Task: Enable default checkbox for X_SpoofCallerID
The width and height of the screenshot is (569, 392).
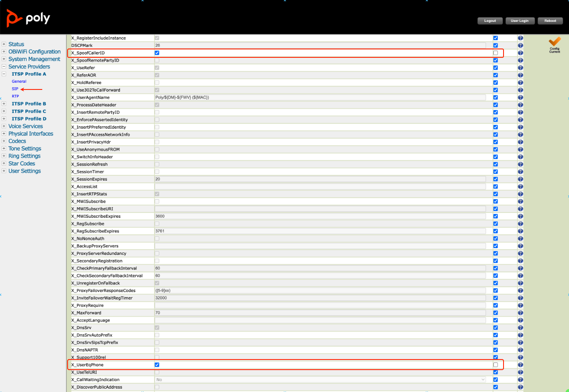Action: (x=495, y=53)
